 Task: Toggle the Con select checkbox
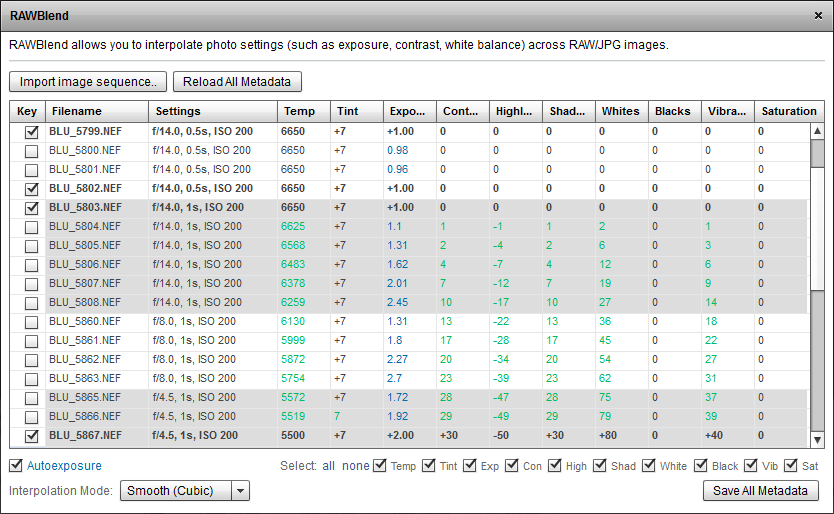pos(512,466)
